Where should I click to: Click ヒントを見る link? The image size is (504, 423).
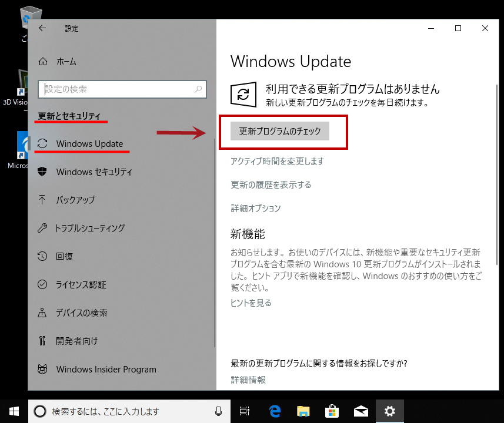pyautogui.click(x=251, y=303)
